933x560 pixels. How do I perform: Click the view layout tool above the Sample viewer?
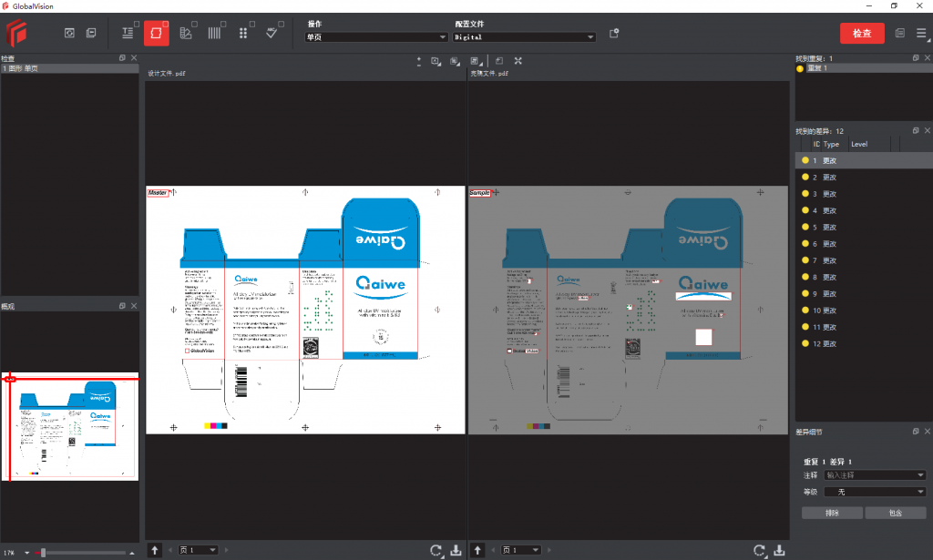476,61
